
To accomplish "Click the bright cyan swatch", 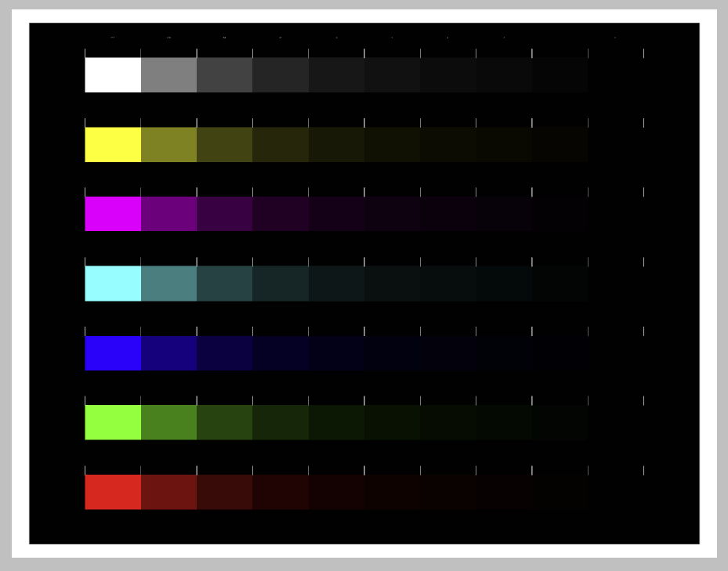I will pyautogui.click(x=113, y=284).
